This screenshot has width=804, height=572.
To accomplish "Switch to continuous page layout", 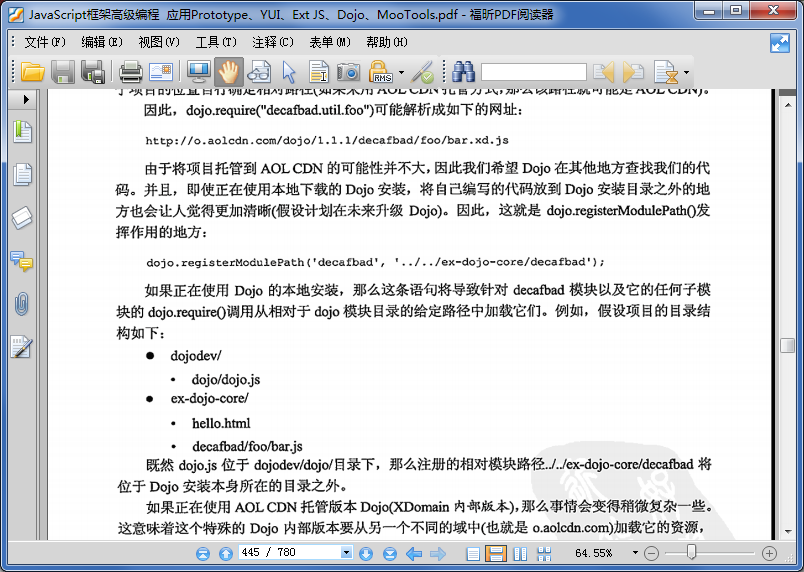I will 496,554.
